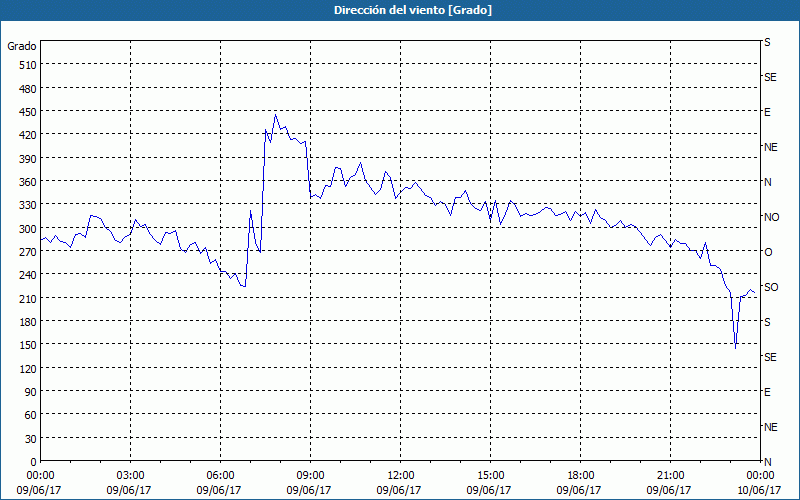This screenshot has height=500, width=800.
Task: Pick the "SE" compass label level with 495
Action: click(x=770, y=78)
